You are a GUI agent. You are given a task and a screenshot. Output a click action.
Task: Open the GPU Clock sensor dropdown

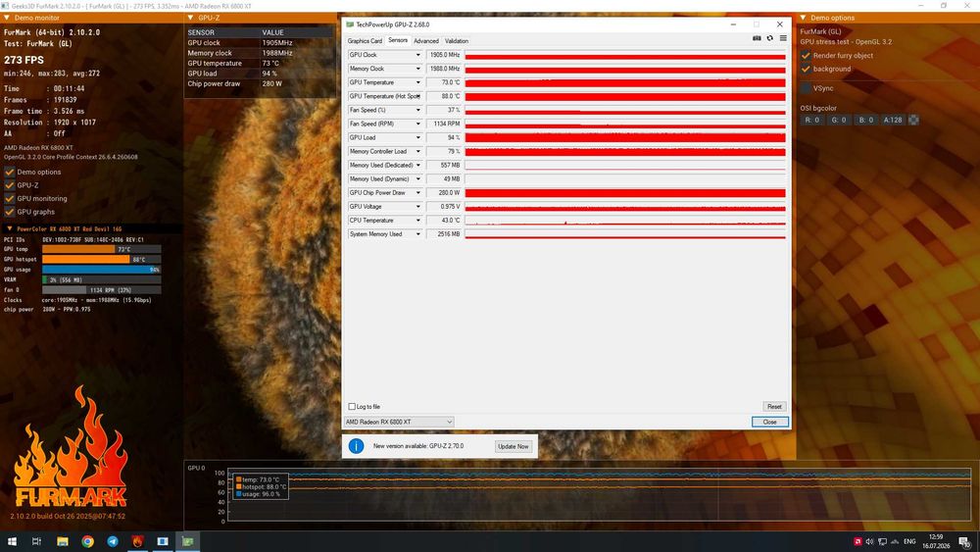[418, 55]
